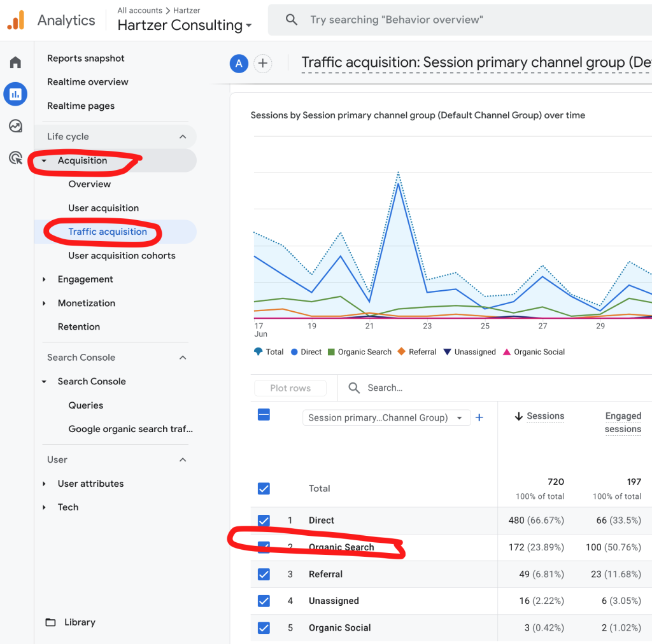
Task: Open the Advertising cursor icon
Action: [x=15, y=157]
